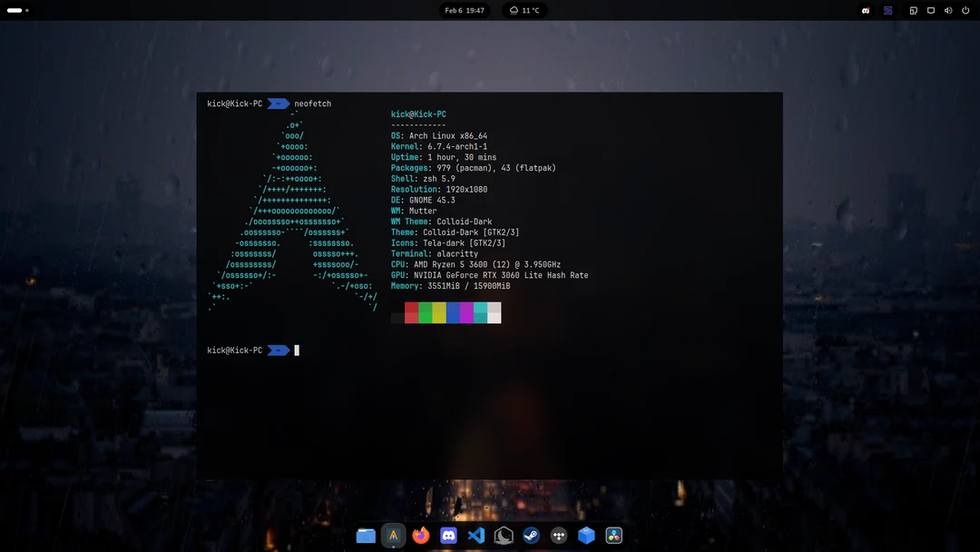The width and height of the screenshot is (980, 552).
Task: Open quick settings via the power icon
Action: 964,10
